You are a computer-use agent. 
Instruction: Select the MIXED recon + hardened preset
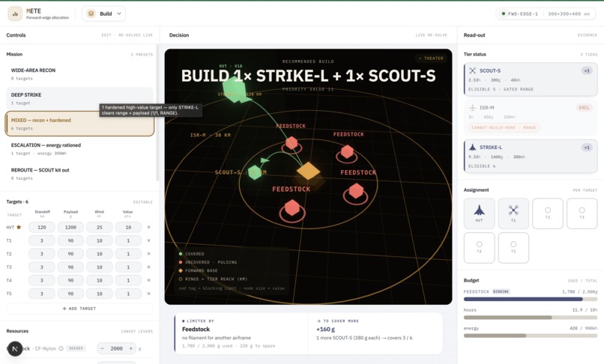point(79,124)
